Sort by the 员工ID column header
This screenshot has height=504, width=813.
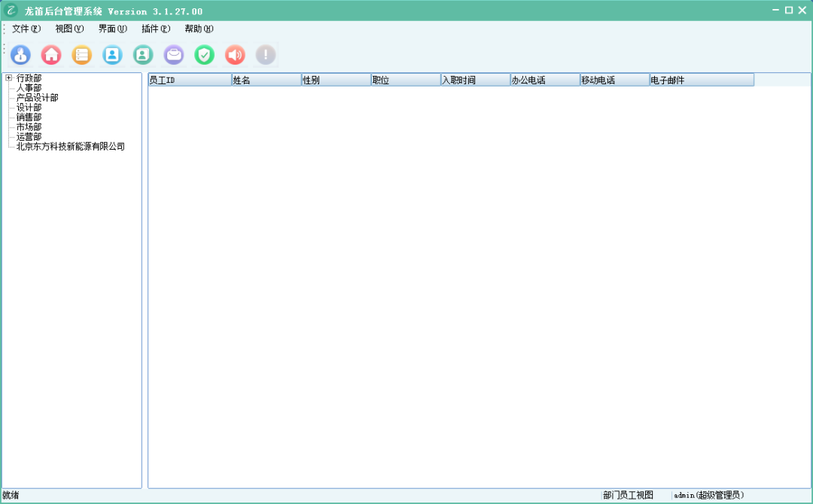point(189,80)
